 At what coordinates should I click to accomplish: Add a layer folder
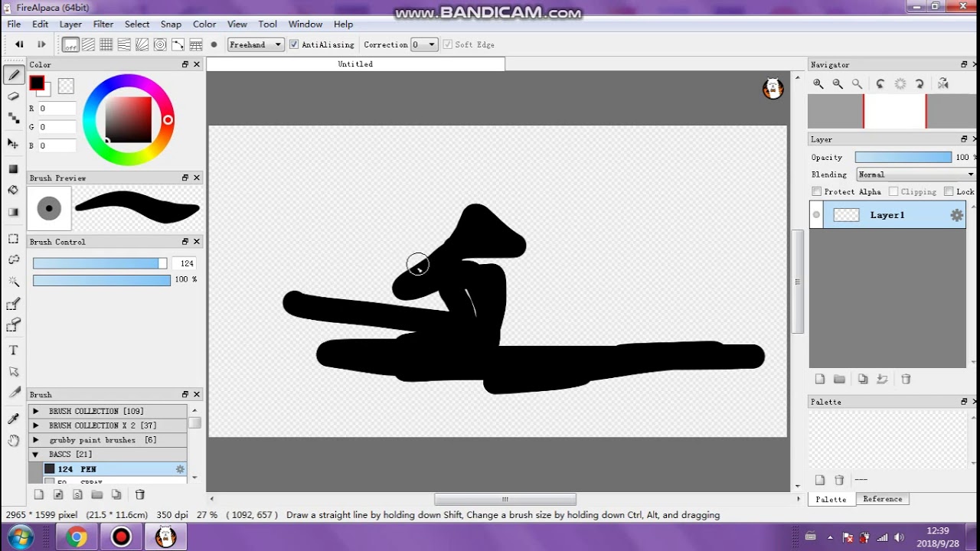(840, 379)
